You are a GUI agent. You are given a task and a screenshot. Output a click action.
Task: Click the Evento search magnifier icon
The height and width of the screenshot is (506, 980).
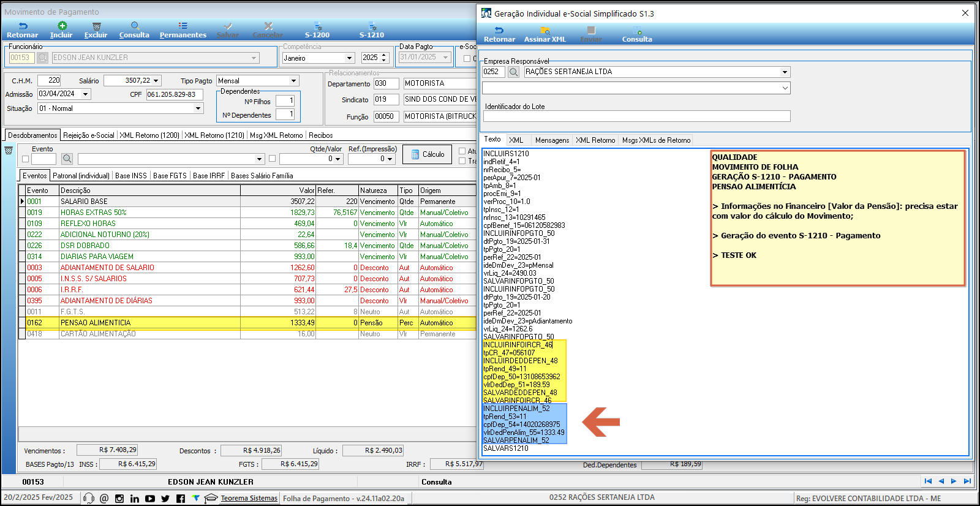point(67,159)
